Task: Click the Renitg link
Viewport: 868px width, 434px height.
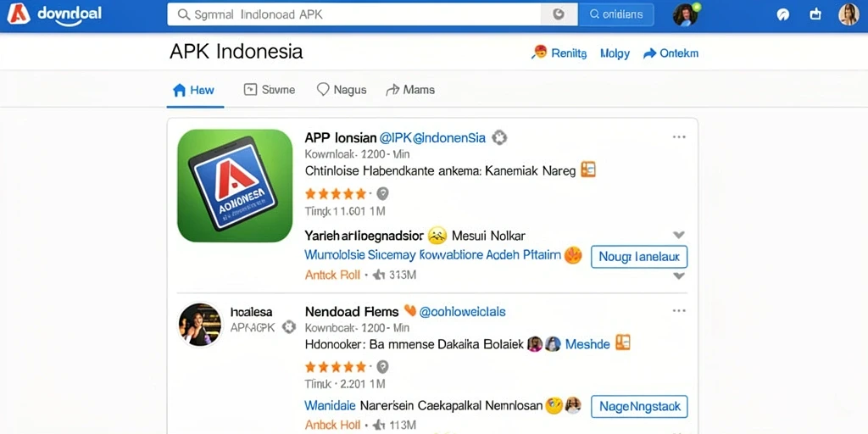Action: pyautogui.click(x=569, y=53)
